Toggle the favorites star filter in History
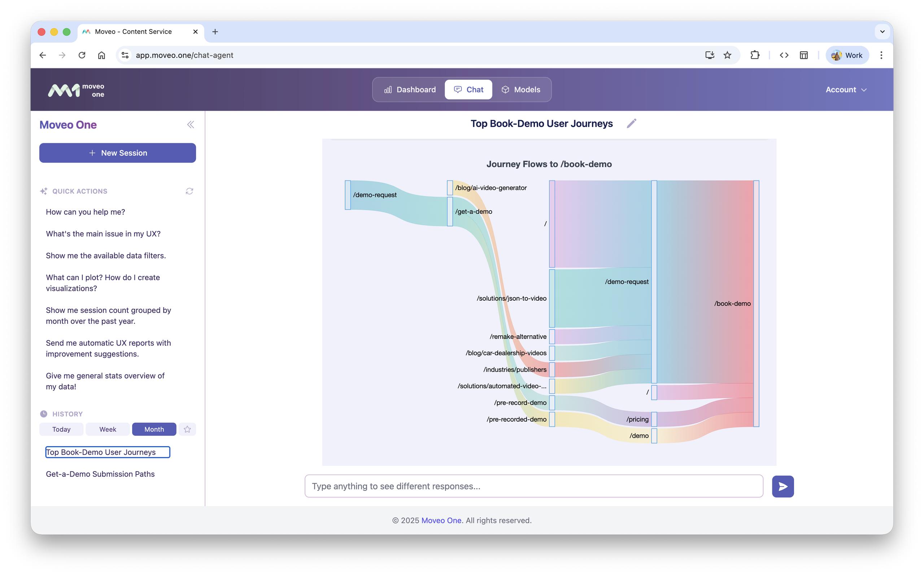 coord(187,429)
